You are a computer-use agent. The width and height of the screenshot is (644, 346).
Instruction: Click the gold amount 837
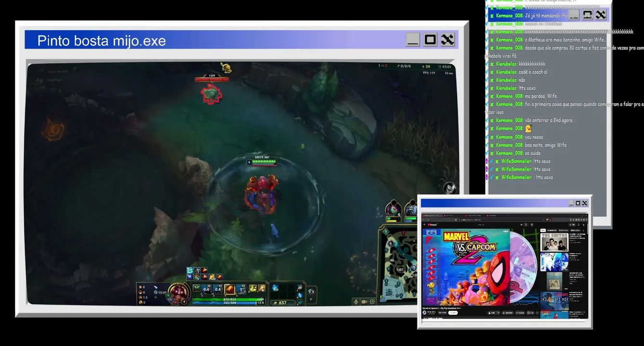(x=282, y=303)
